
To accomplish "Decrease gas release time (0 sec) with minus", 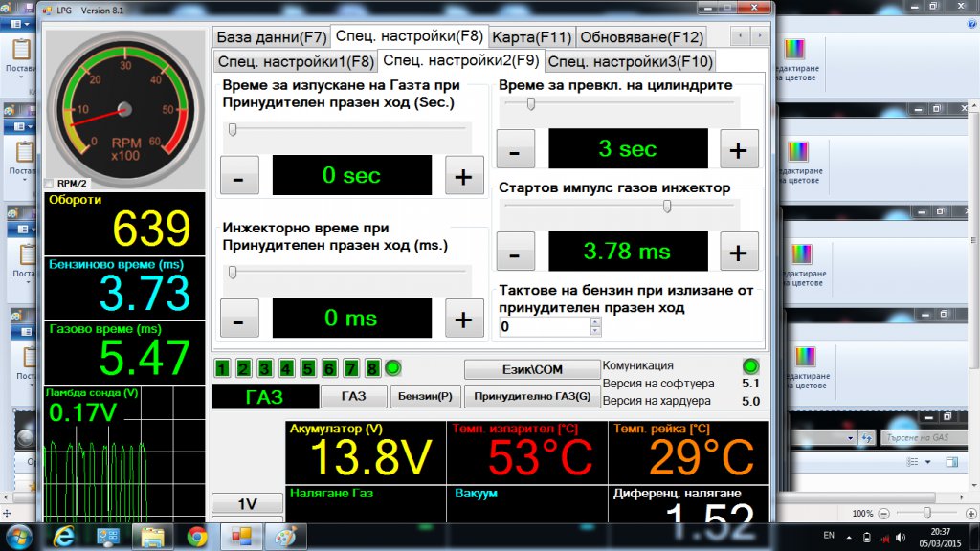I will [239, 176].
